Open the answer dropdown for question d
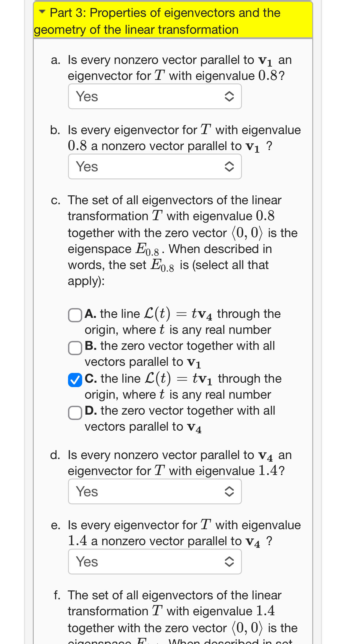Screen dimensions: 346x644 tap(155, 491)
